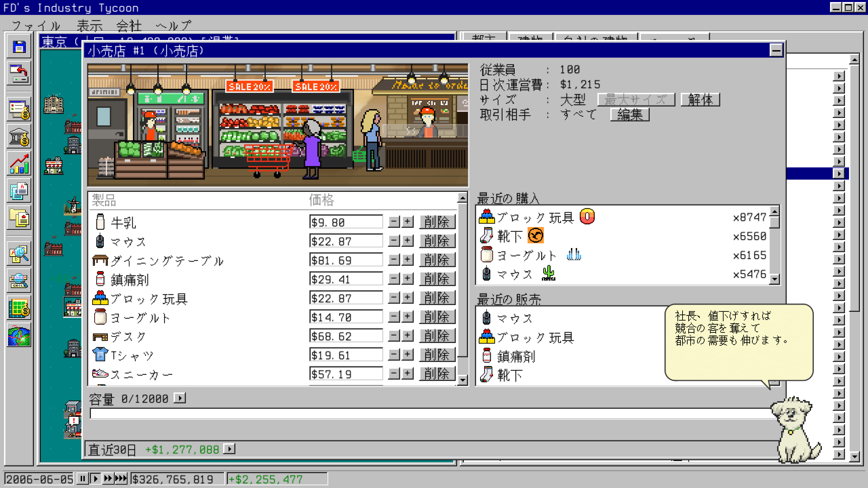868x488 pixels.
Task: Click the load/return icon in sidebar
Action: coord(19,73)
